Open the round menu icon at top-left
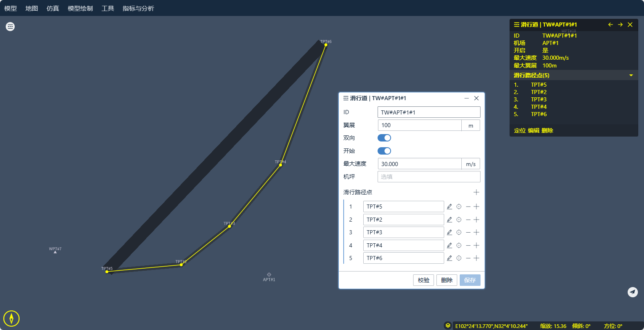The image size is (644, 330). pyautogui.click(x=10, y=27)
